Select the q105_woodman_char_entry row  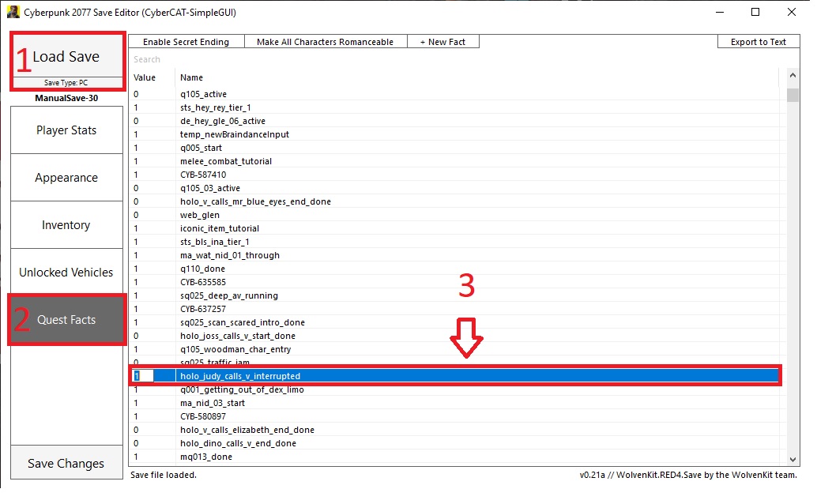coord(454,349)
